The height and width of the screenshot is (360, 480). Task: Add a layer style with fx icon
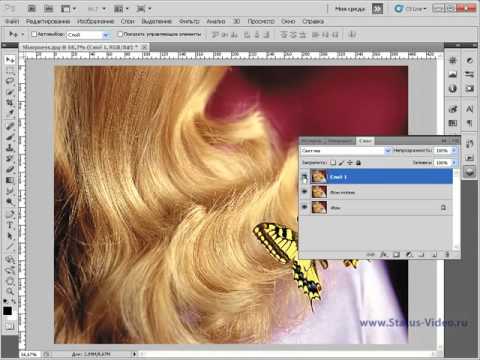384,255
